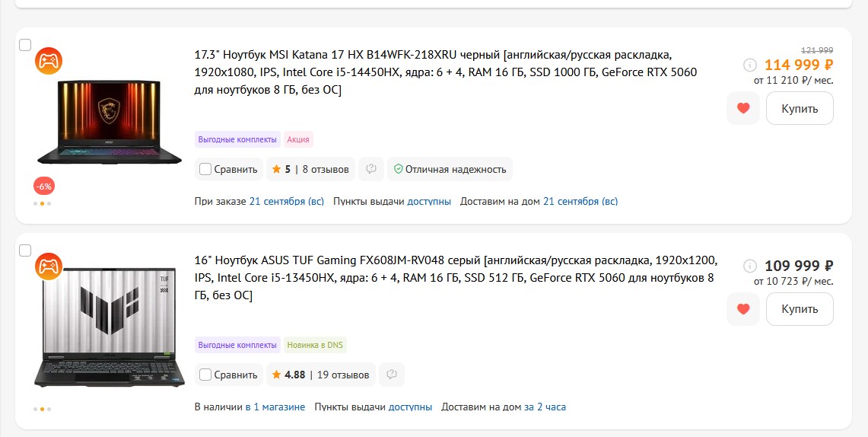868x437 pixels.
Task: Add MSI Katana laptop to favorites (heart)
Action: [x=743, y=108]
